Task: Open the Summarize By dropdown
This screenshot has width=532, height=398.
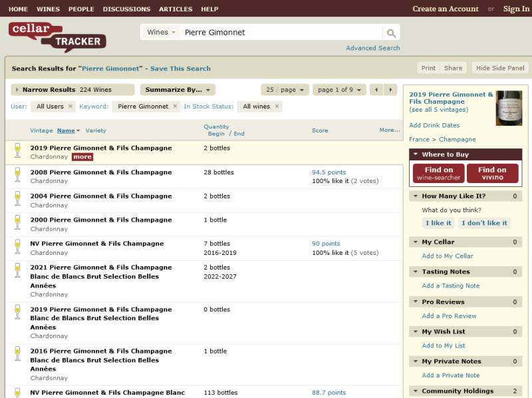Action: click(178, 90)
